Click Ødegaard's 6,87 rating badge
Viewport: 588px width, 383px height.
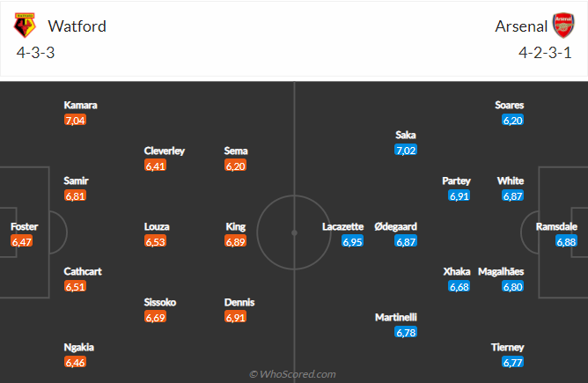coord(406,241)
